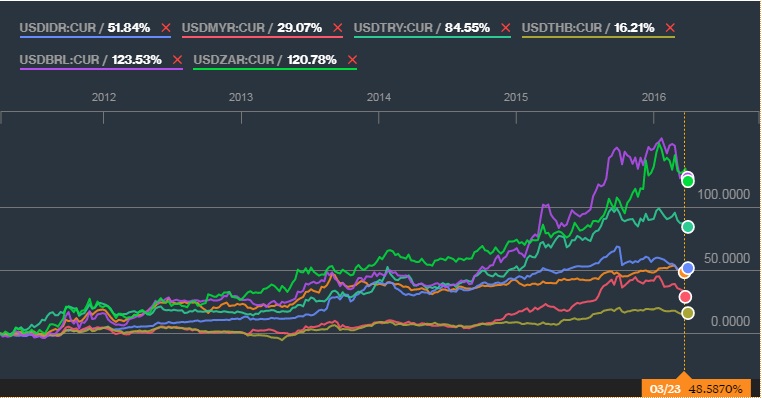Click the 2016 label on the time axis
The width and height of the screenshot is (762, 398).
point(654,97)
